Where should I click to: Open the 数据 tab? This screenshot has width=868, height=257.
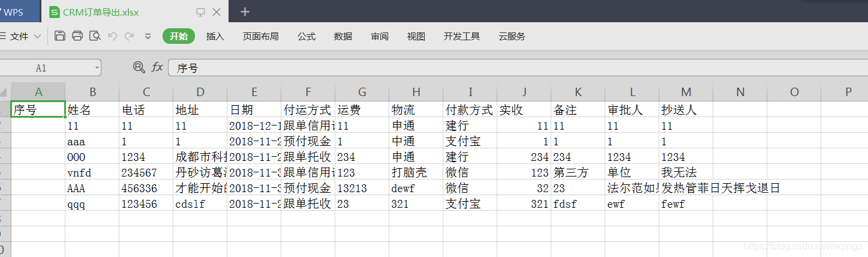coord(343,37)
